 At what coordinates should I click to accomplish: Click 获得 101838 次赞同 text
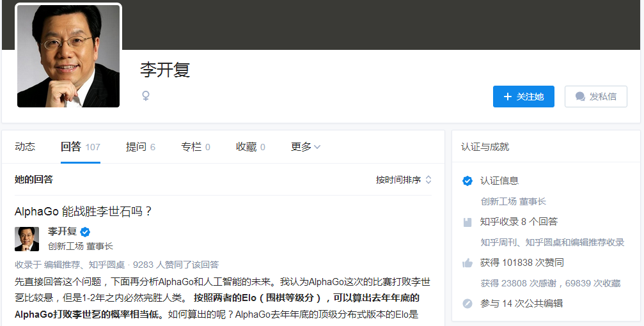(522, 262)
